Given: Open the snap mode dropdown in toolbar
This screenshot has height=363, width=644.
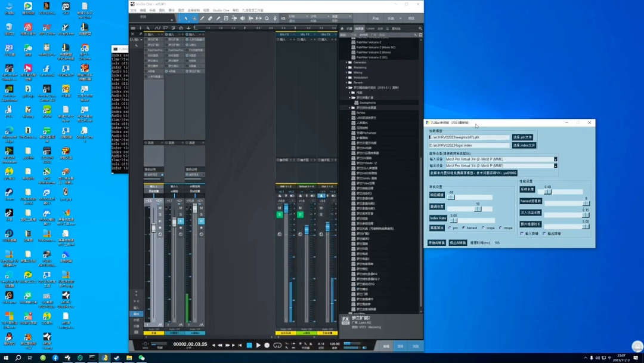Looking at the screenshot, I should coord(342,17).
